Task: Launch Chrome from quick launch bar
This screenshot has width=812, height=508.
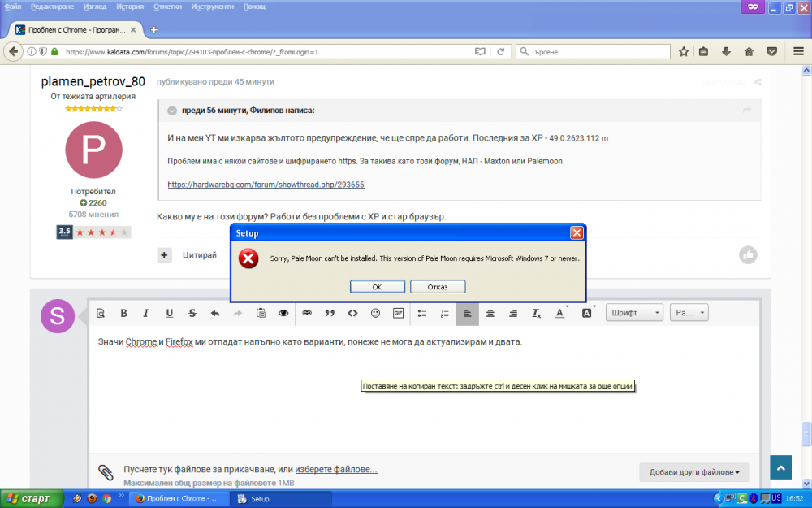Action: coord(107,499)
